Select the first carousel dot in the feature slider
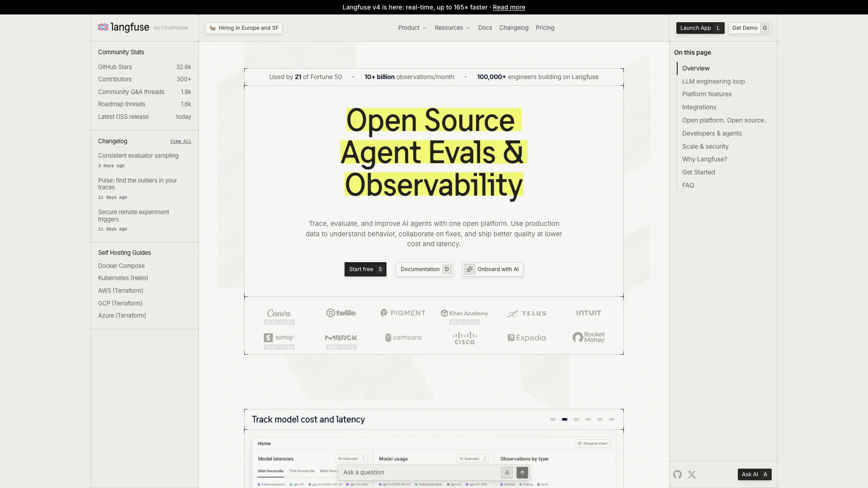Viewport: 868px width, 488px height. click(553, 420)
